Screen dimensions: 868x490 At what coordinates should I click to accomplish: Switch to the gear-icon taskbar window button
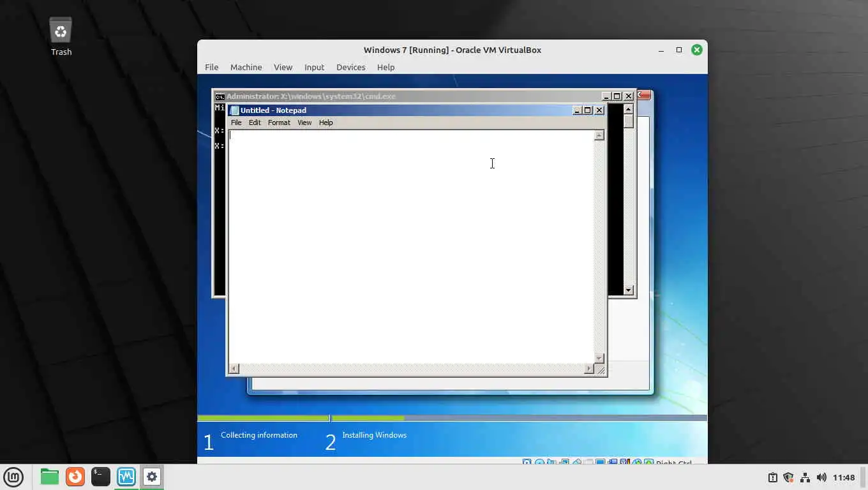point(151,477)
